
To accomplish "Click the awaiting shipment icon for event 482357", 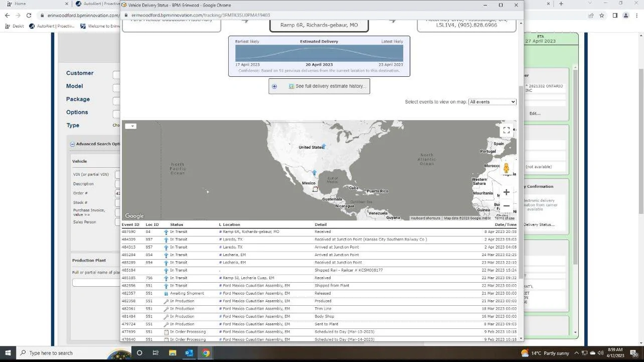I will click(x=166, y=294).
